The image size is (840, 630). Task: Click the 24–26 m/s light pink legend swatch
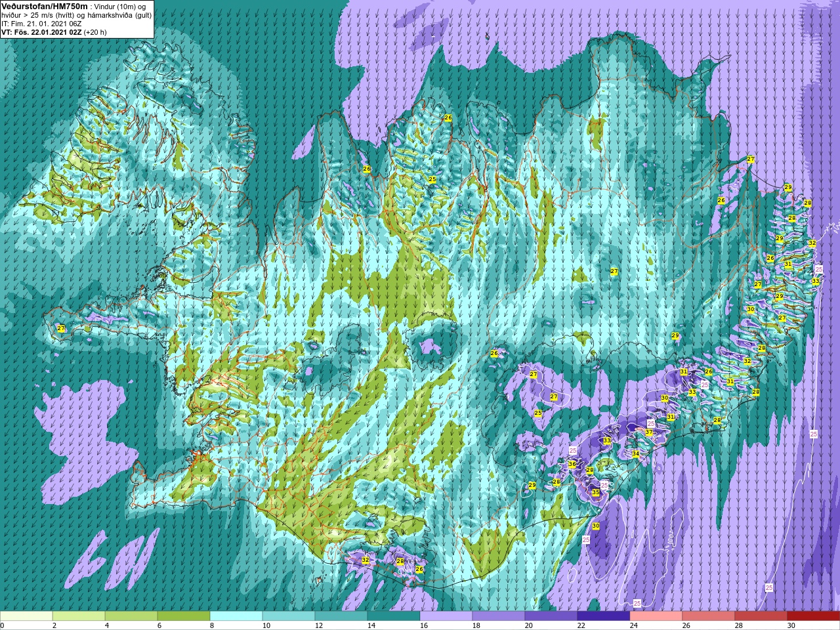click(656, 616)
